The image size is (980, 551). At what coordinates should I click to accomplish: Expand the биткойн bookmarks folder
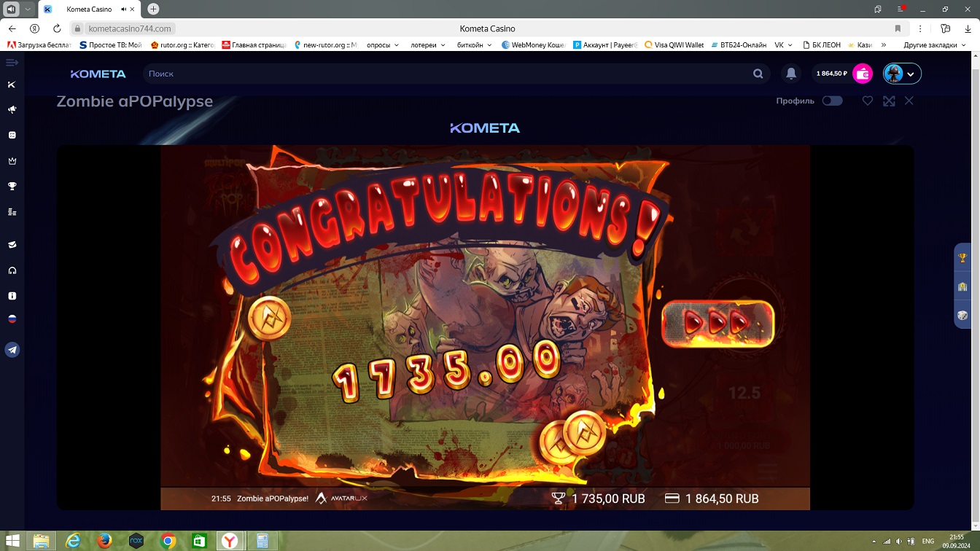(474, 45)
